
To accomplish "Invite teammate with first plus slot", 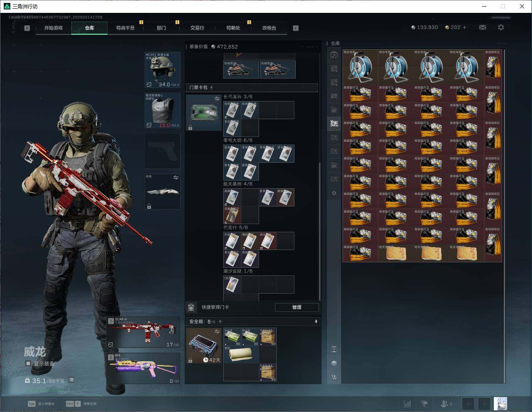I will tap(468, 404).
